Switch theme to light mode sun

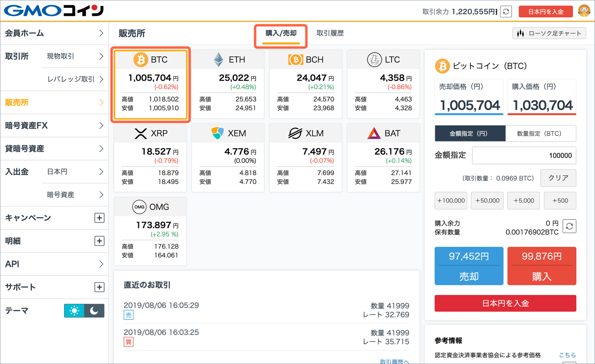click(x=74, y=311)
